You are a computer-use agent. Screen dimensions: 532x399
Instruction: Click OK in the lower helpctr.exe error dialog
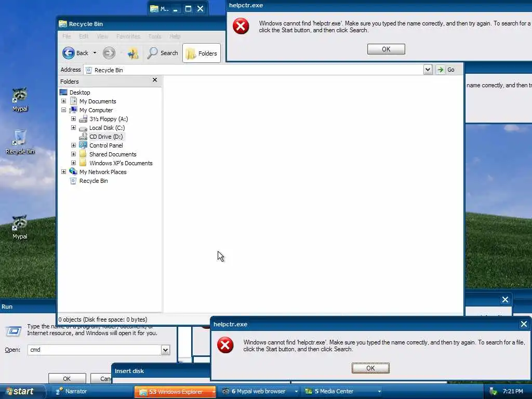pyautogui.click(x=370, y=368)
